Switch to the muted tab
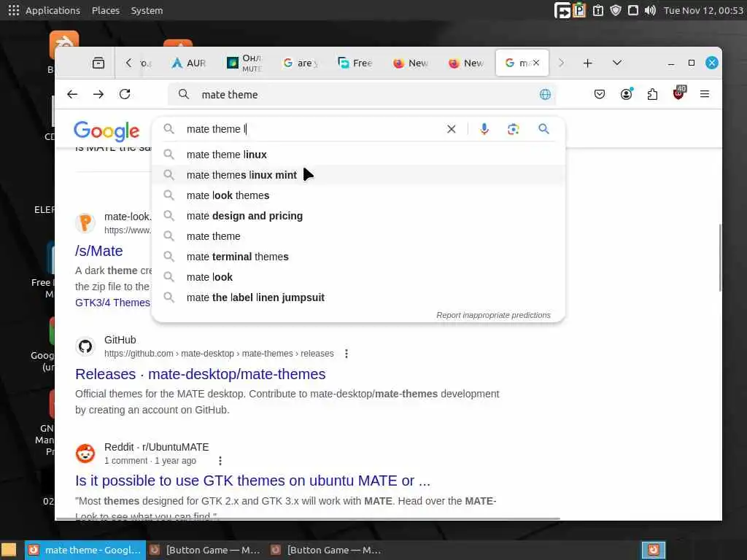The image size is (747, 560). [244, 63]
